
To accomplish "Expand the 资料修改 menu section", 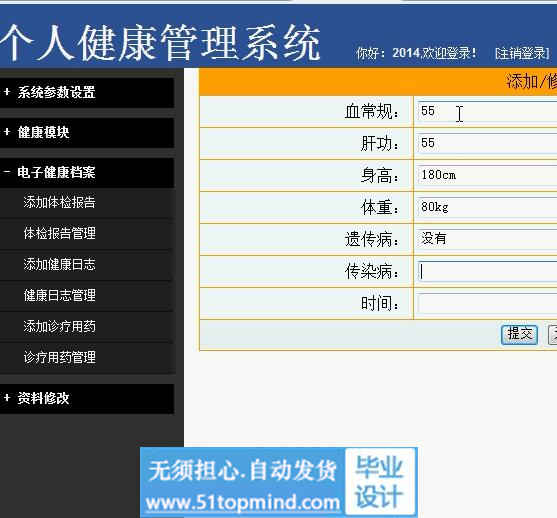I will tap(87, 398).
